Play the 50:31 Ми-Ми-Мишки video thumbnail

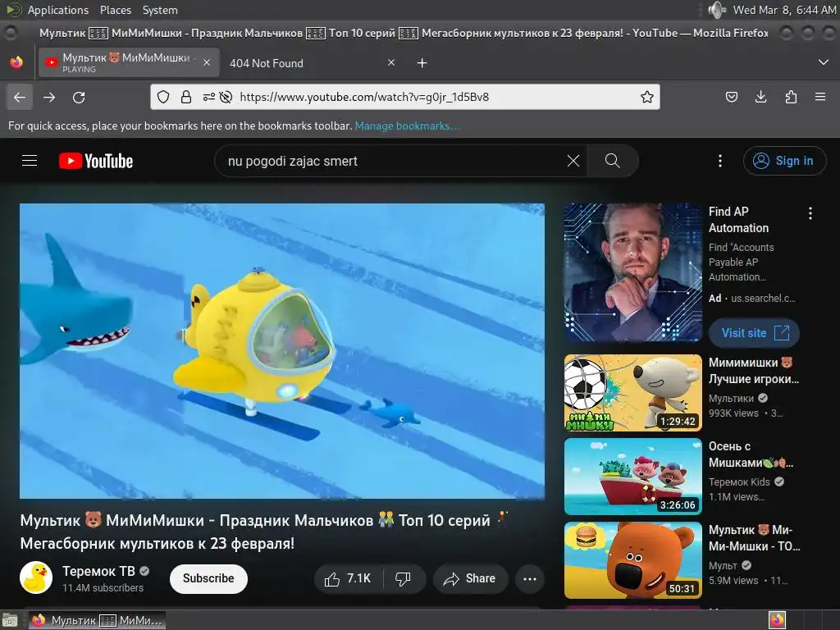[x=632, y=560]
